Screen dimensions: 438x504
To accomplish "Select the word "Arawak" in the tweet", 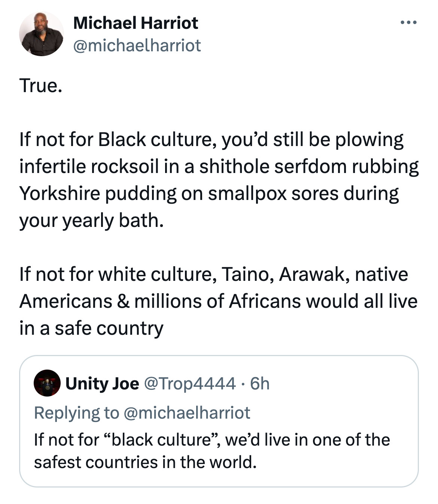I will 312,274.
